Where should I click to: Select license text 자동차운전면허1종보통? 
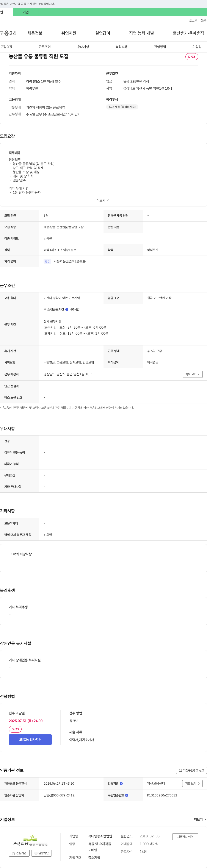tap(69, 261)
